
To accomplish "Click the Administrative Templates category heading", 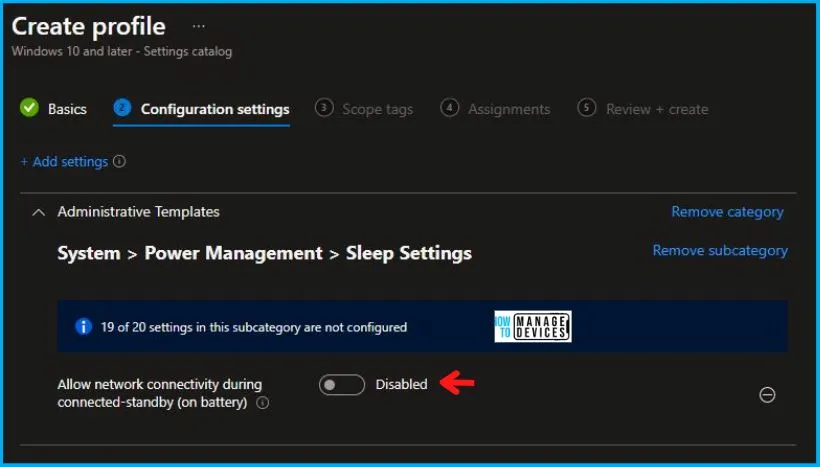I will (138, 212).
